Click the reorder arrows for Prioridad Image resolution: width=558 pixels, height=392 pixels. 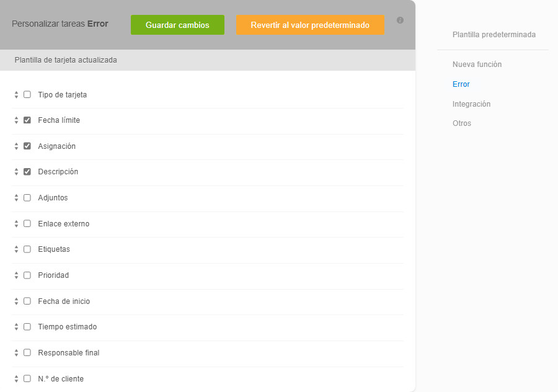tap(16, 275)
